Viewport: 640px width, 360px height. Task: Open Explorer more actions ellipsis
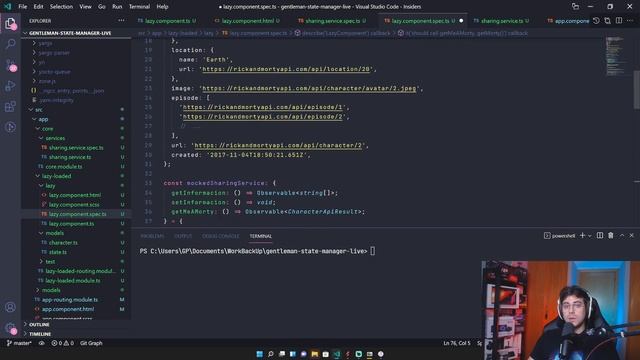tap(121, 20)
